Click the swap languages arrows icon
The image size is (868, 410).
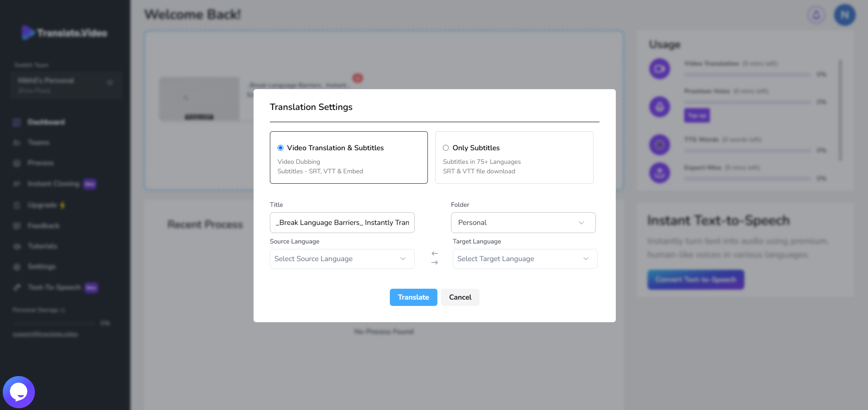(x=435, y=258)
